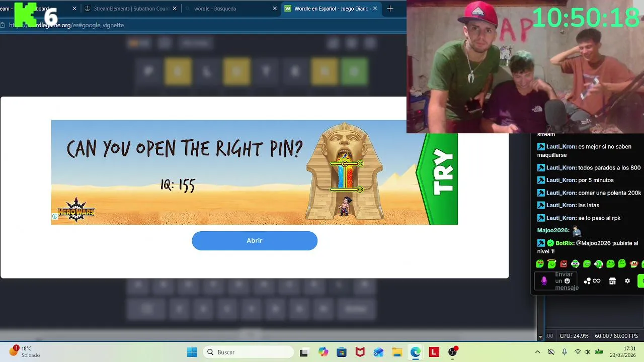This screenshot has height=362, width=644.
Task: Click badge beside 'se lo paso al rpk'
Action: (541, 218)
